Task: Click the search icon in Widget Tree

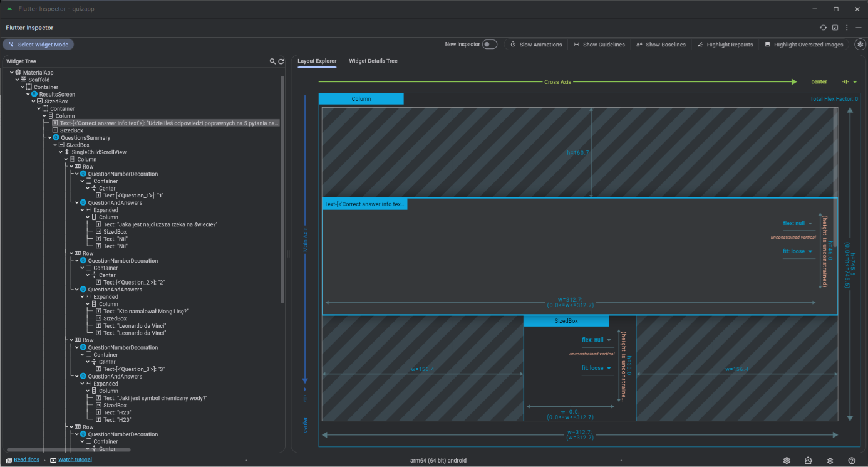Action: (272, 61)
